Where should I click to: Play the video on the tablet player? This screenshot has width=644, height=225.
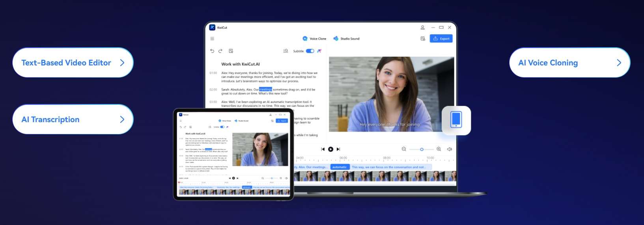(x=233, y=178)
